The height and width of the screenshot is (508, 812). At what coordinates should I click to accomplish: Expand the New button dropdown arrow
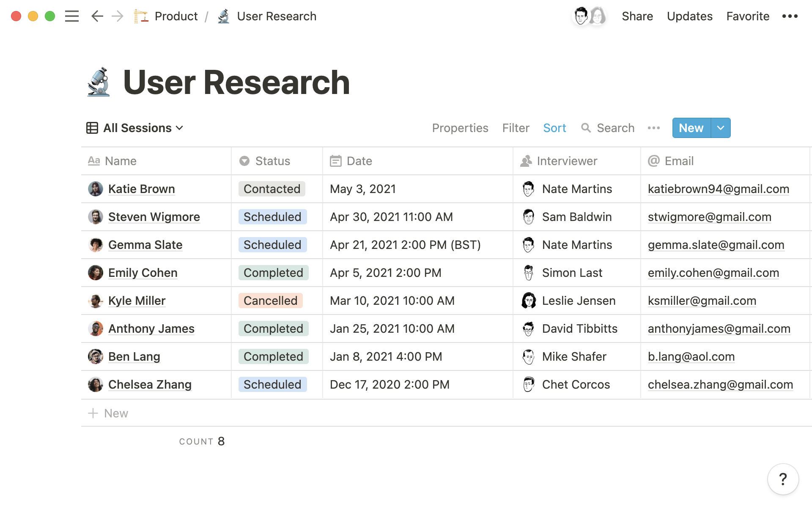click(720, 127)
